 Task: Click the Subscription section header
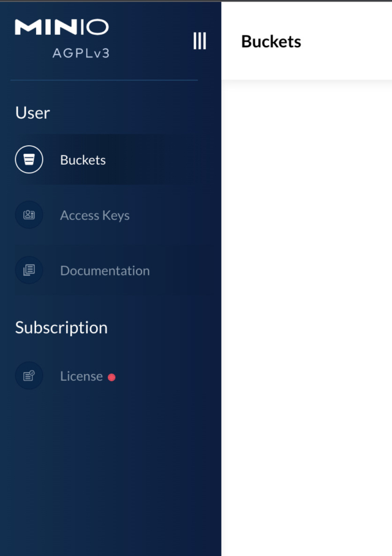click(x=61, y=328)
